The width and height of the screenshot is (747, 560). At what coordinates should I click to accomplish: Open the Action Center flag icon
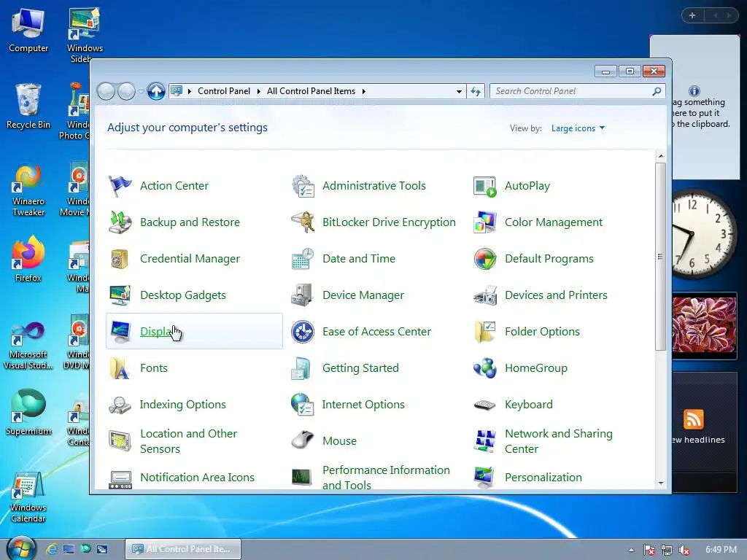(120, 186)
